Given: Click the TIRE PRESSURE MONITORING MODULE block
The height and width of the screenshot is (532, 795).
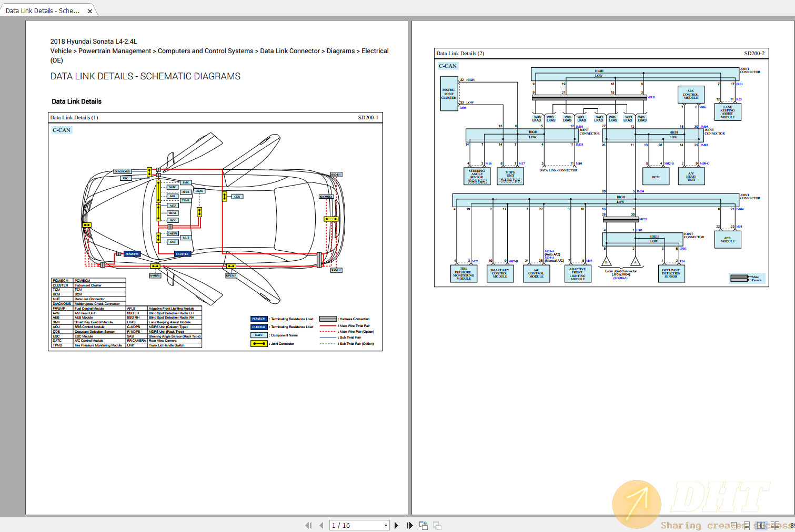Looking at the screenshot, I should click(x=464, y=273).
